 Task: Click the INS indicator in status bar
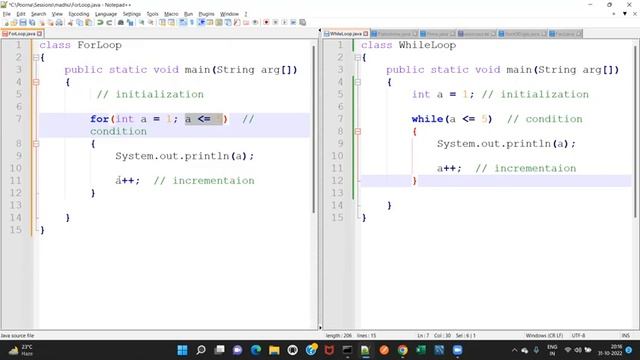tap(625, 336)
